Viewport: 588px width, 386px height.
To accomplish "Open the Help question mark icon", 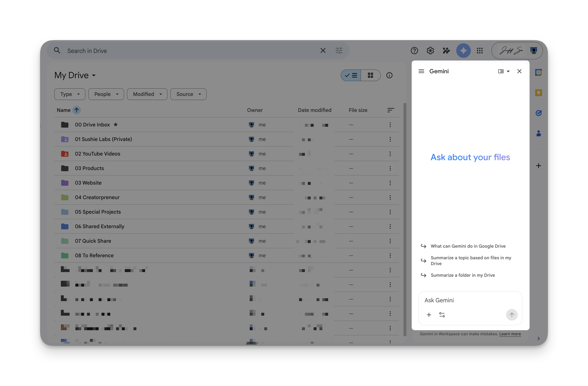I will (x=414, y=51).
